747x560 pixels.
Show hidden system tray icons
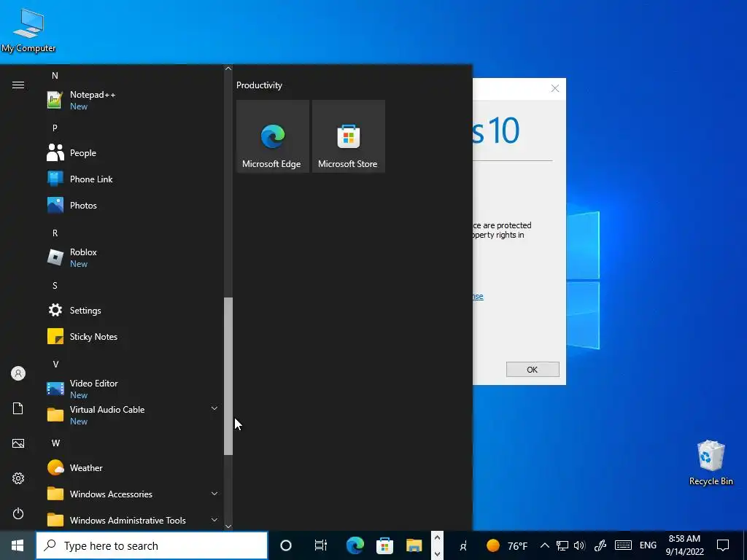(x=544, y=545)
